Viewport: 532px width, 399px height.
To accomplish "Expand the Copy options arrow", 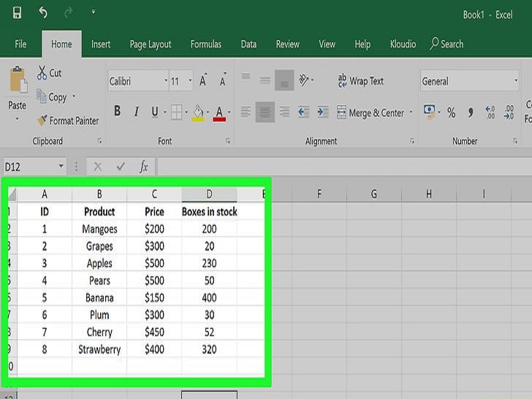I will pos(74,96).
